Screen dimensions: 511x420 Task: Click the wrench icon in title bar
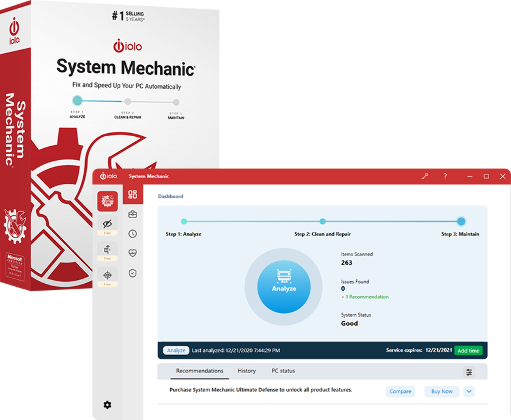pyautogui.click(x=425, y=176)
